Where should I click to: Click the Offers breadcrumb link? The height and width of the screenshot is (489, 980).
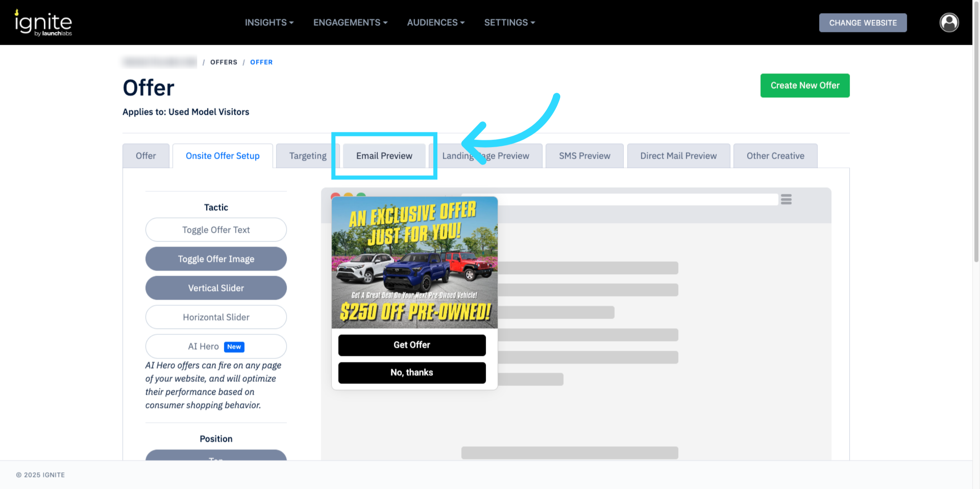(224, 62)
